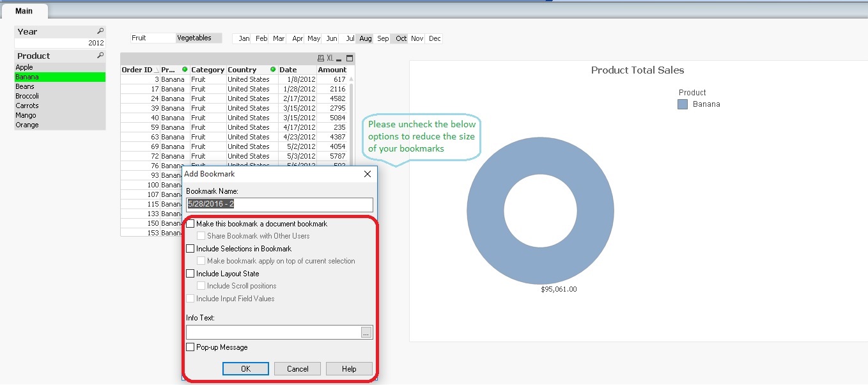Click the $95,061.00 chart value label
Image resolution: width=868 pixels, height=385 pixels.
559,289
